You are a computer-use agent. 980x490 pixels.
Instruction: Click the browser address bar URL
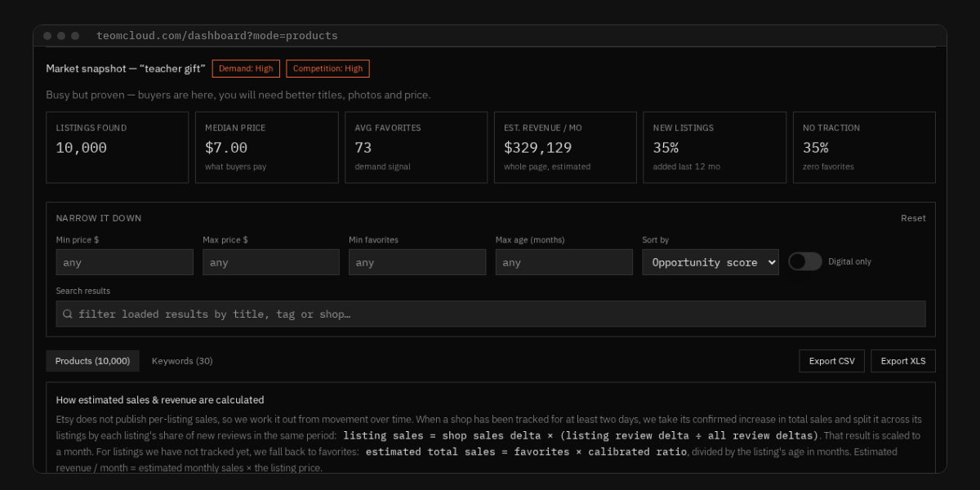(x=216, y=36)
